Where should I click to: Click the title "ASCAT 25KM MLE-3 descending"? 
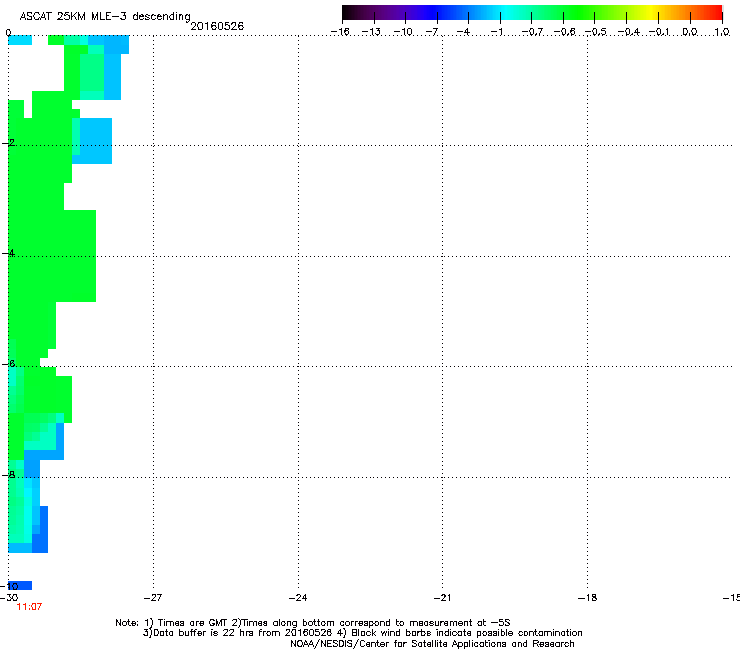pos(105,16)
